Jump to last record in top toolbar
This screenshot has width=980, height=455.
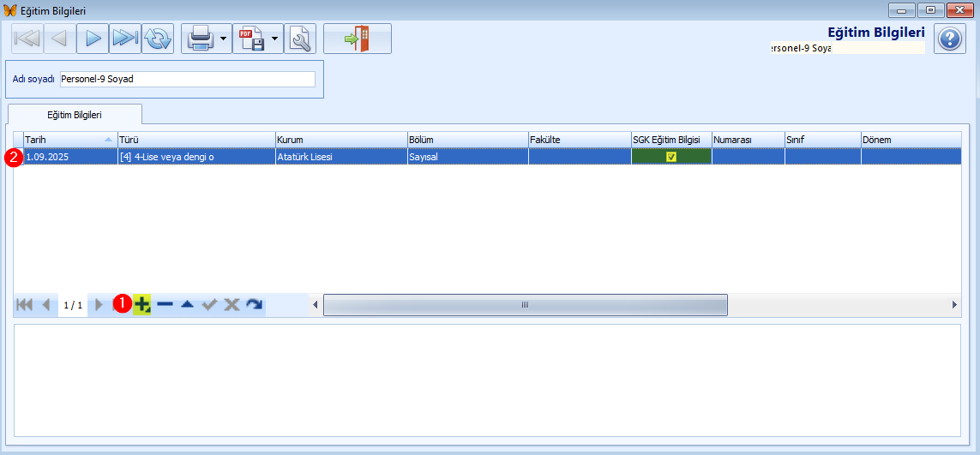(x=125, y=39)
